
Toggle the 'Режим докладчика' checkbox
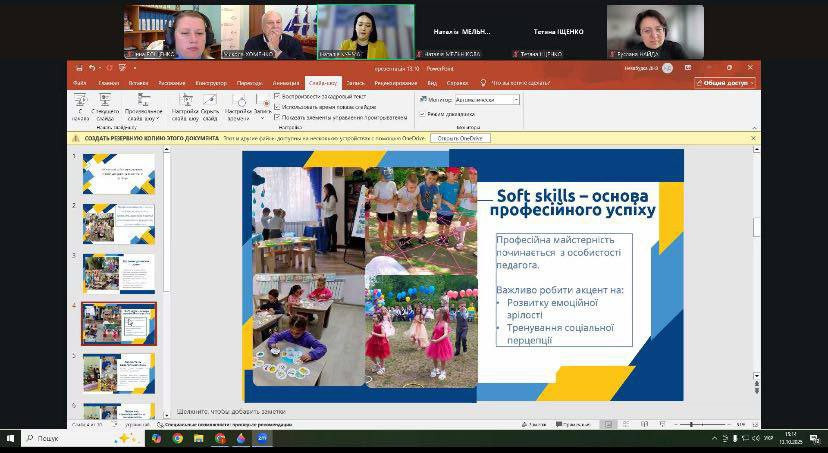point(421,113)
